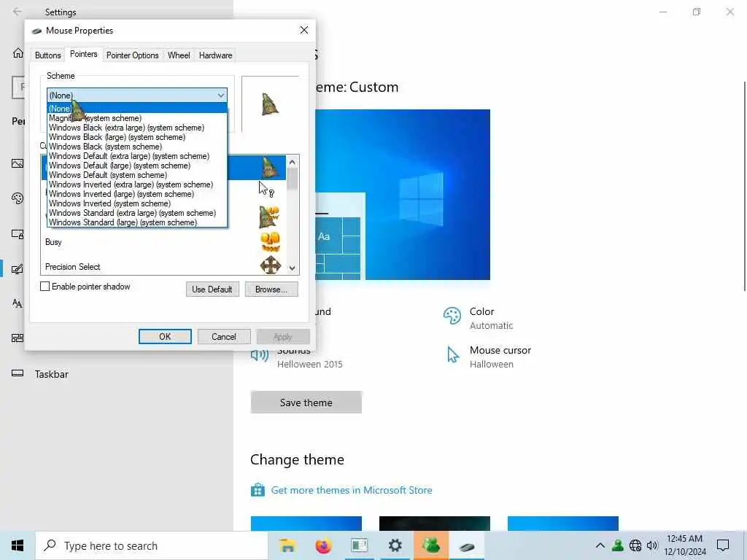Click the taskbar search box
Viewport: 747px width, 560px height.
(152, 545)
